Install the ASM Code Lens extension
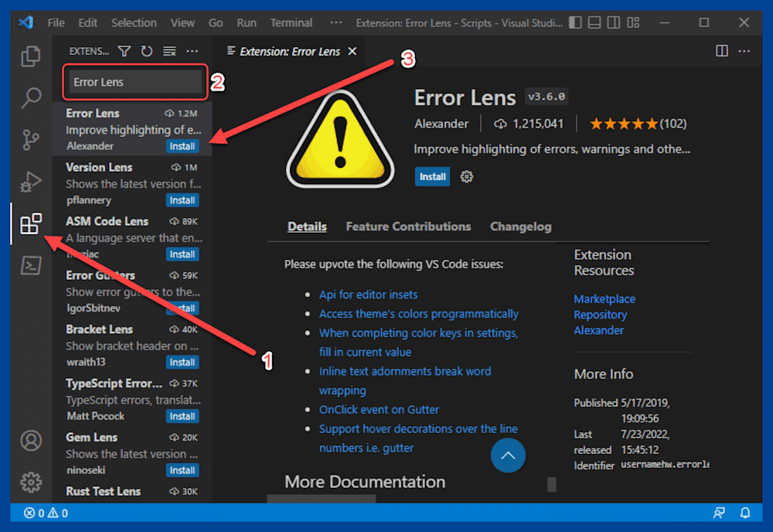The image size is (773, 532). pos(182,254)
